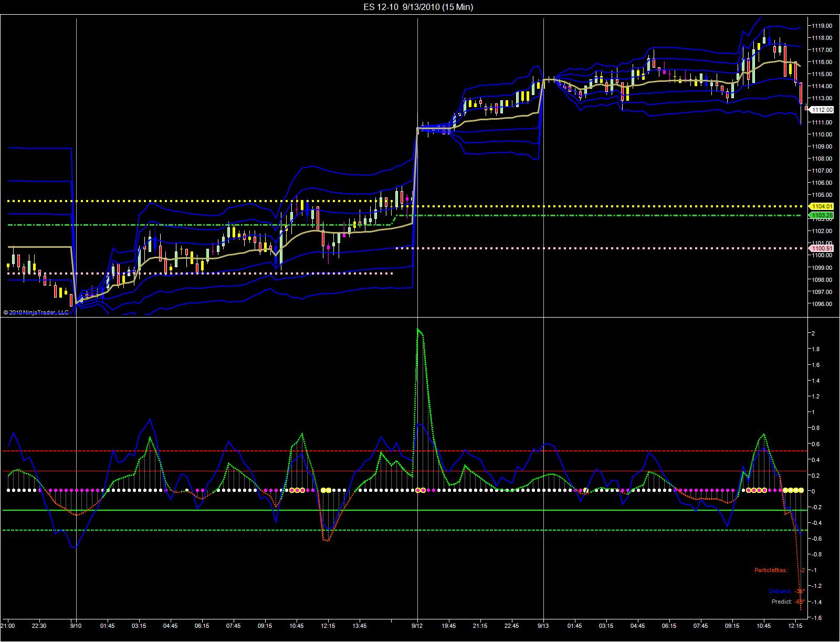
Task: Click the -1.6 oscillator scale label
Action: pyautogui.click(x=817, y=618)
